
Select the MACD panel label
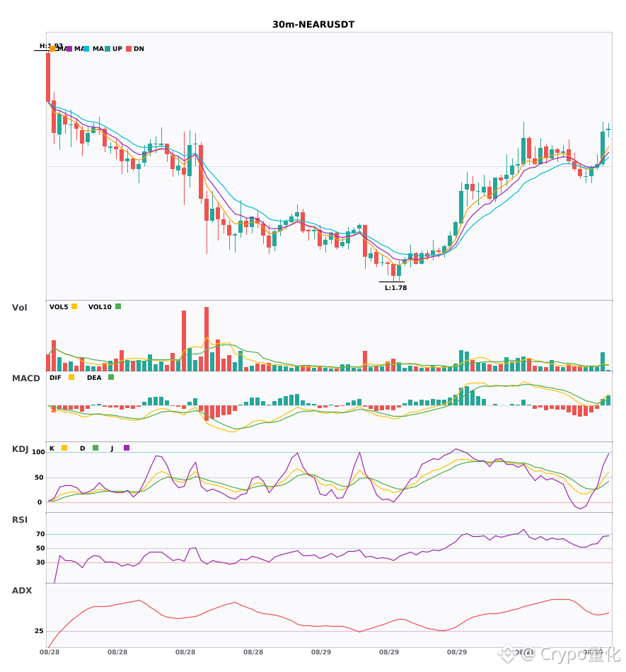[25, 378]
